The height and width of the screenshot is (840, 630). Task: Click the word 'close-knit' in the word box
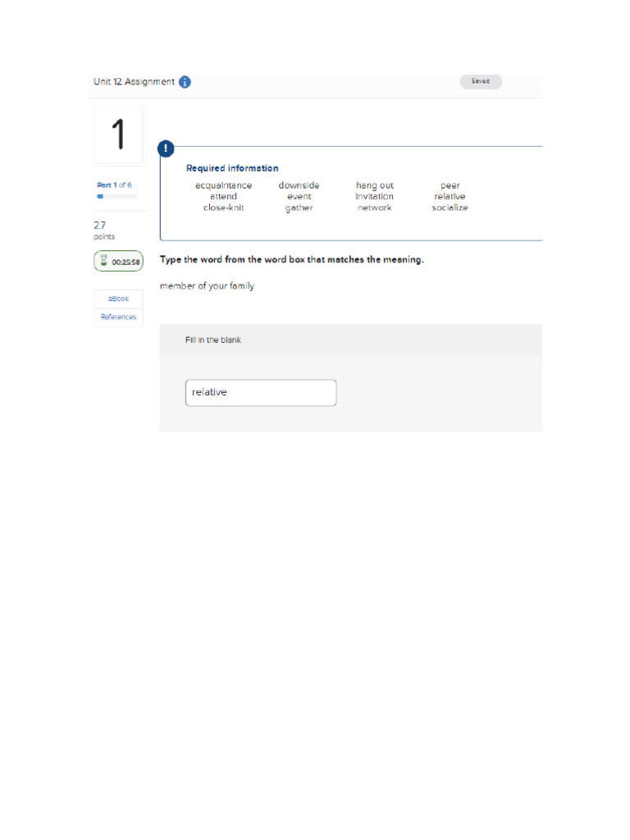tap(223, 208)
